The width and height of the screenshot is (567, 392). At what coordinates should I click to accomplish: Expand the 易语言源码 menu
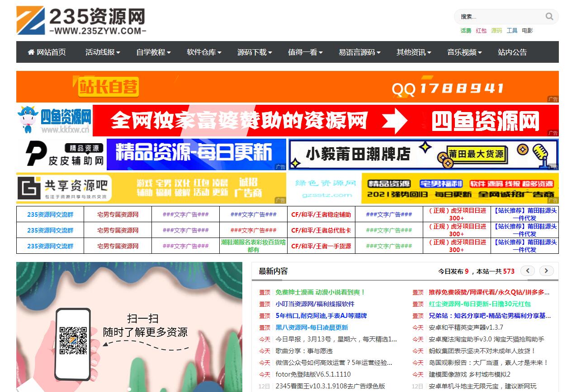coord(359,52)
